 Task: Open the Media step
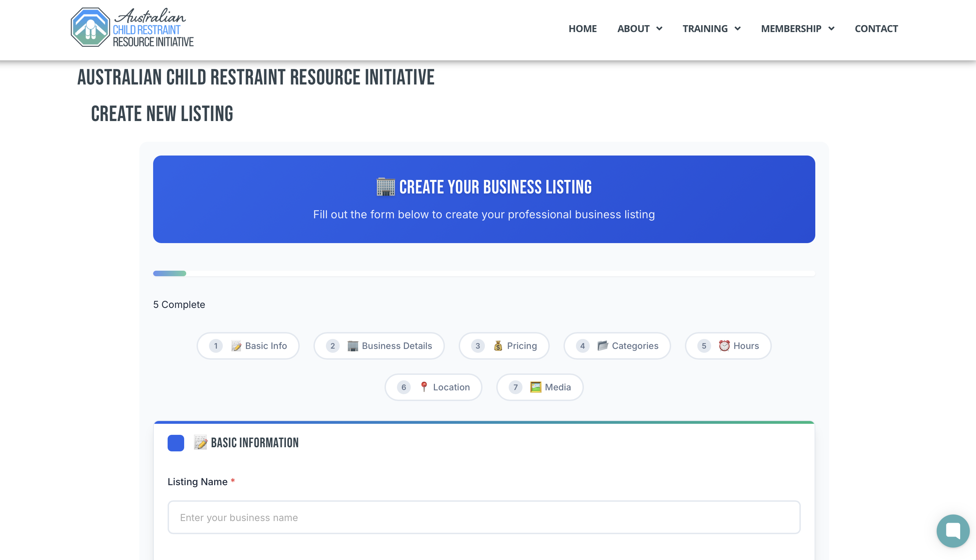pos(540,387)
